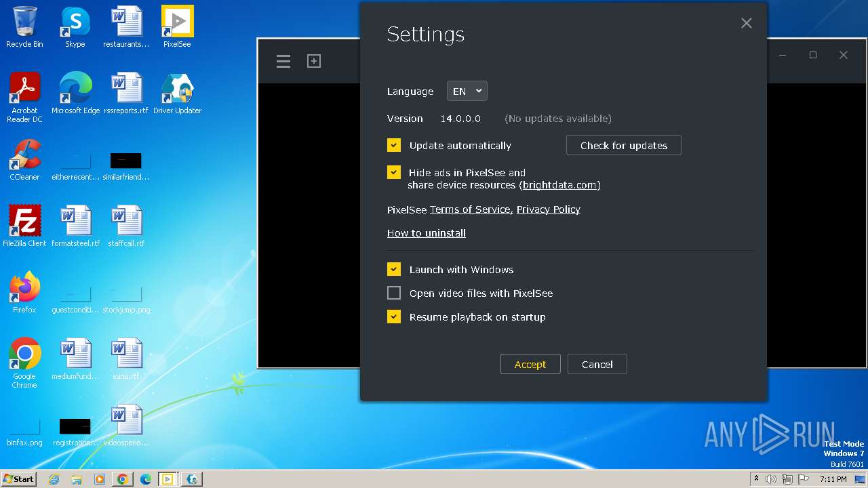This screenshot has width=868, height=488.
Task: Select the Recycle Bin desktop icon
Action: 24,27
